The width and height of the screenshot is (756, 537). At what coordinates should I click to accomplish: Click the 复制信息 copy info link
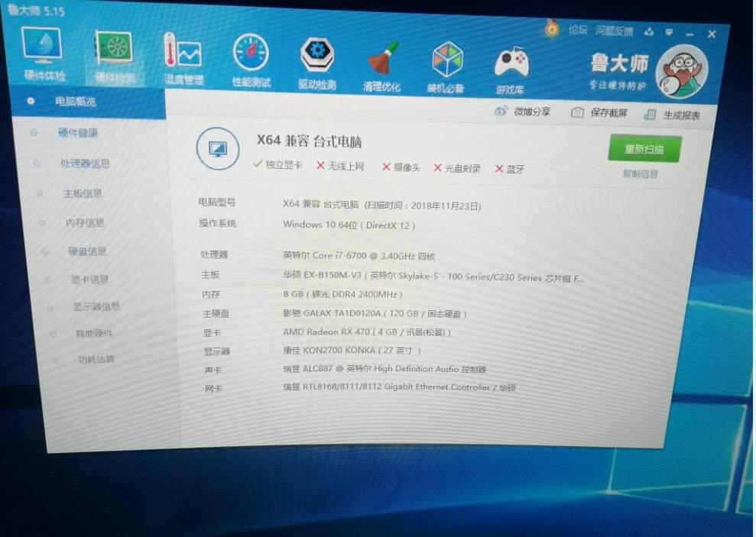tap(640, 174)
